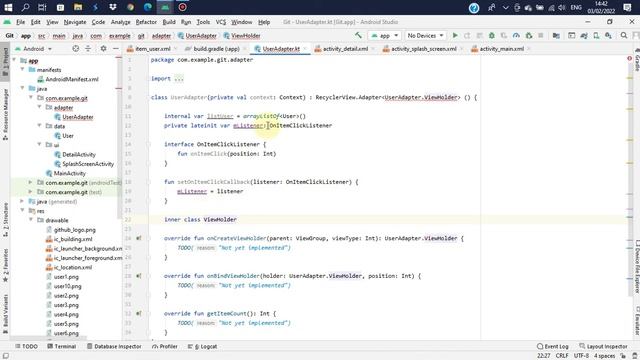
Task: Collapse the data package arrow
Action: click(40, 126)
